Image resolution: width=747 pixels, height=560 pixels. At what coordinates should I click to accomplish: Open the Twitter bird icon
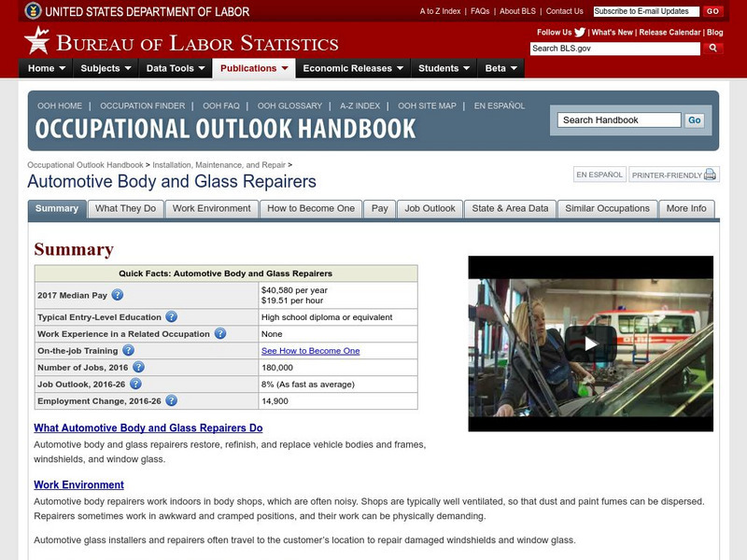[580, 33]
